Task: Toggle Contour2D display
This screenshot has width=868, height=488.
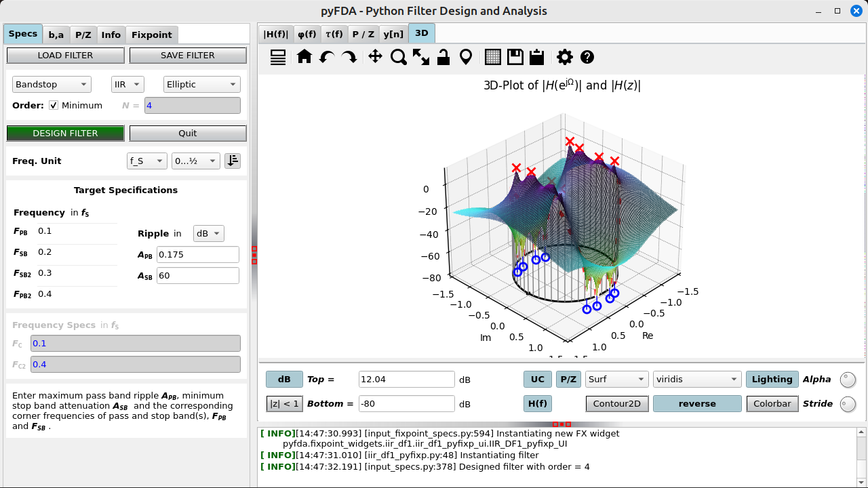Action: (x=617, y=404)
